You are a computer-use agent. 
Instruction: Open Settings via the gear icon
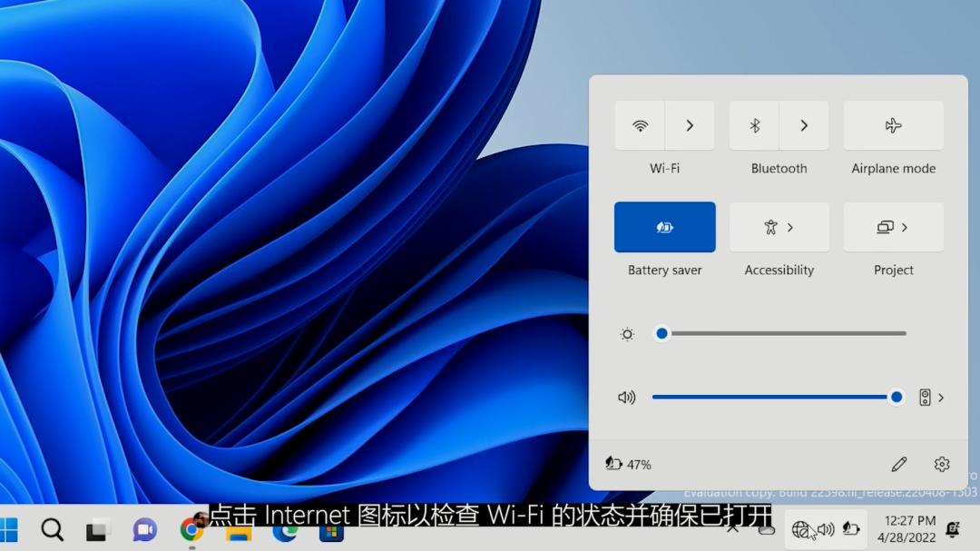pyautogui.click(x=941, y=464)
